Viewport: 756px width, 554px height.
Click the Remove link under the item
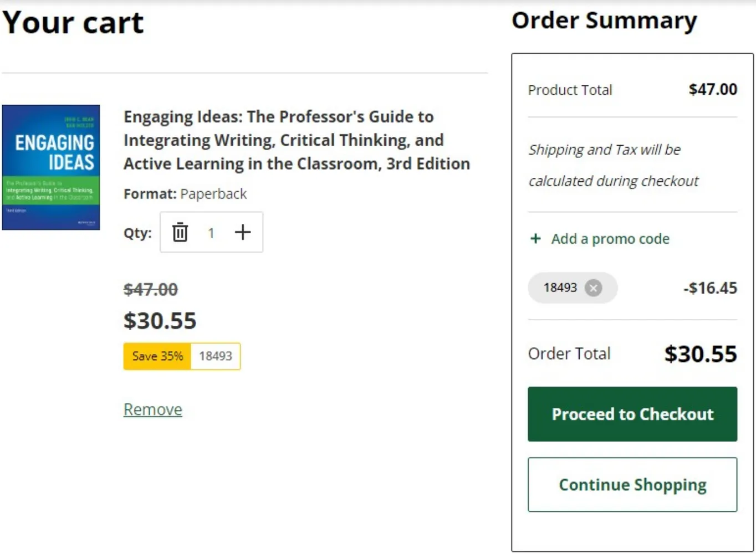tap(153, 409)
